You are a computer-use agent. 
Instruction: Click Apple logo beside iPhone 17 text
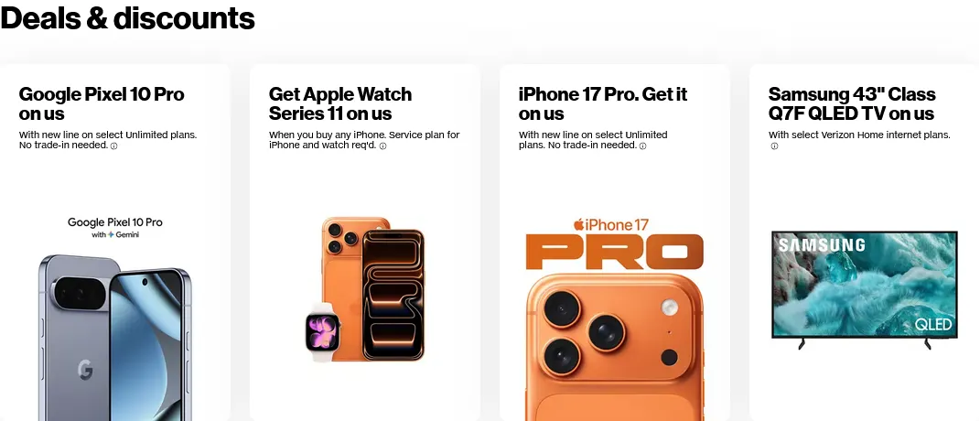[578, 224]
